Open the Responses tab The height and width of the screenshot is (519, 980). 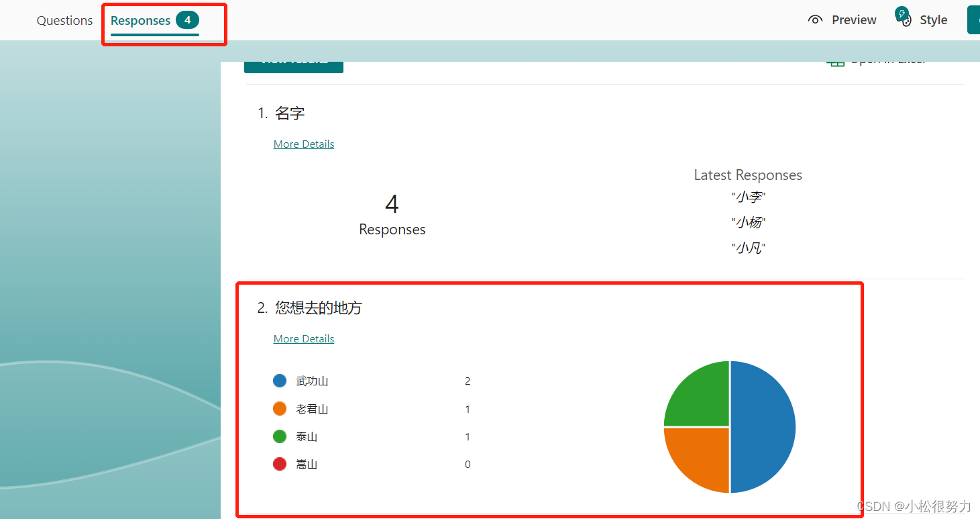[155, 21]
